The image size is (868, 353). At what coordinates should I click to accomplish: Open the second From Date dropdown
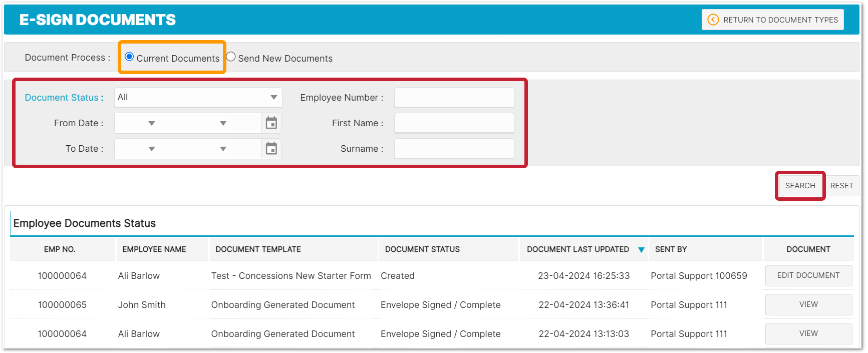(x=223, y=123)
